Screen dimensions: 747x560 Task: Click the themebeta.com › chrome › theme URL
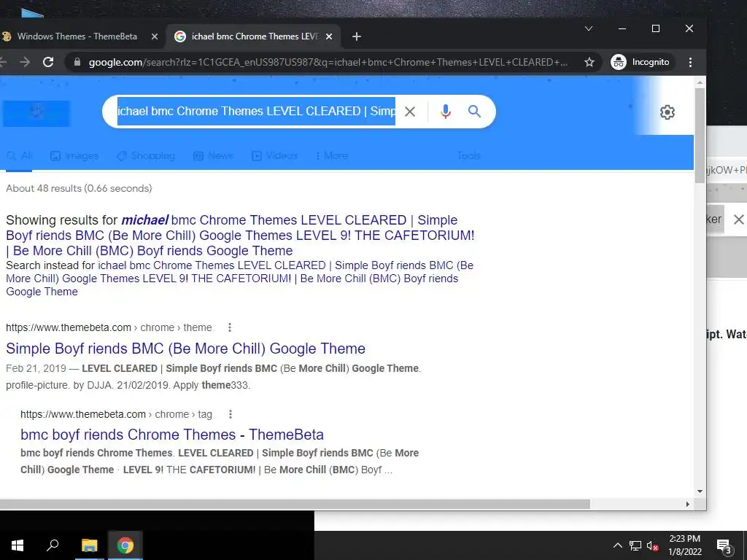click(x=109, y=327)
